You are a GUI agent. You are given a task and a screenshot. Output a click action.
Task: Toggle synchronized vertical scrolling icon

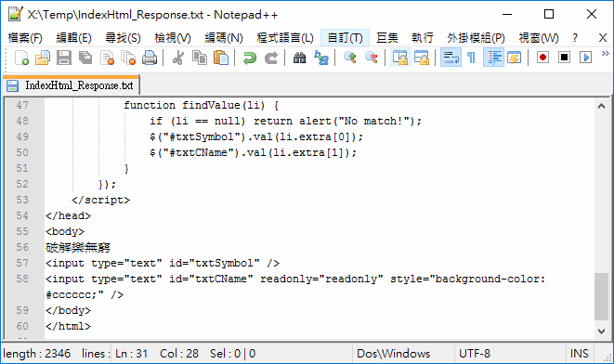(x=400, y=58)
